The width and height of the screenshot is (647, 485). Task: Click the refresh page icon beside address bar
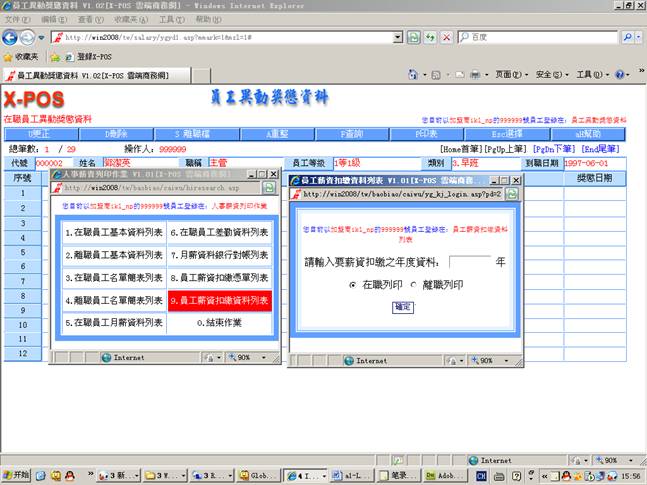pyautogui.click(x=430, y=37)
